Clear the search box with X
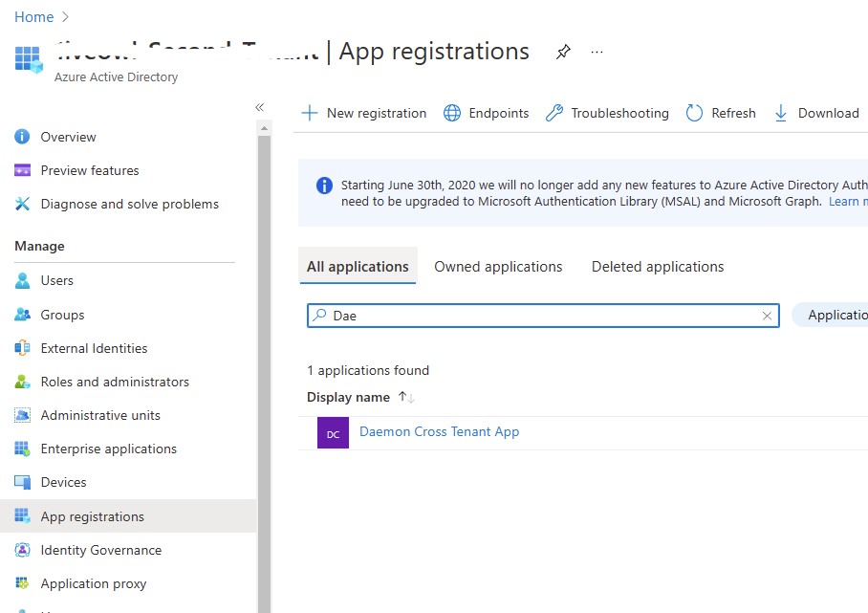 767,316
